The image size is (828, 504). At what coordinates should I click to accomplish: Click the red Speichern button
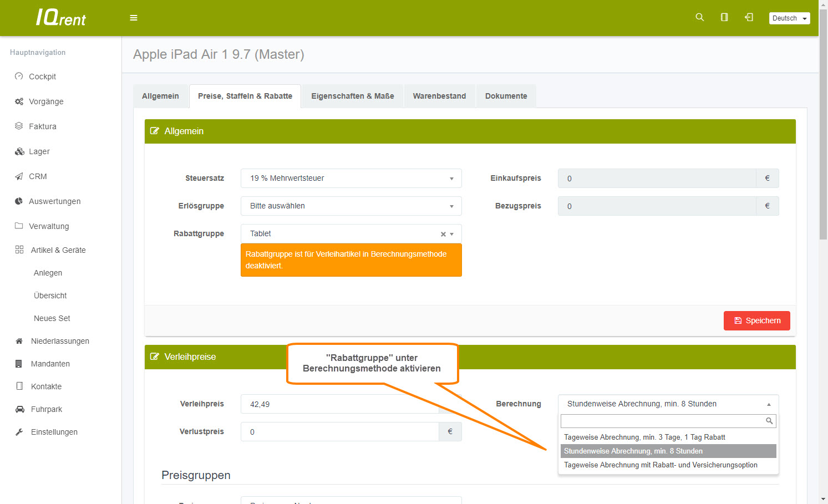tap(756, 320)
